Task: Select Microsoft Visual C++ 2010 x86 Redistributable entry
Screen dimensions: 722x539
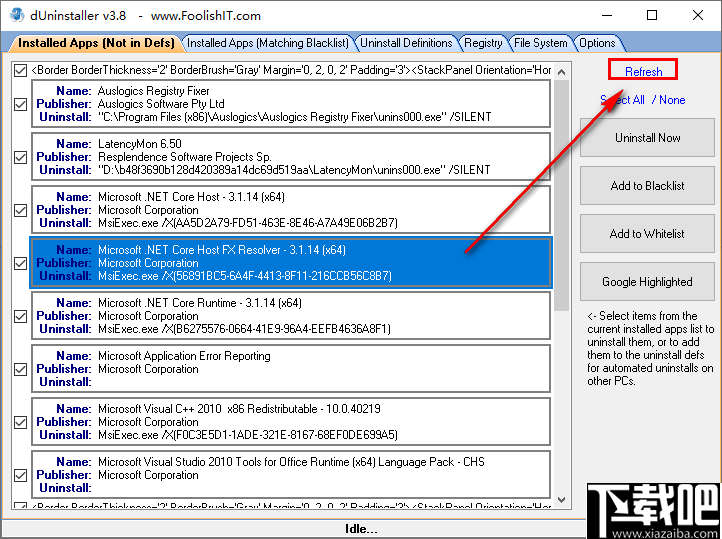Action: [291, 422]
